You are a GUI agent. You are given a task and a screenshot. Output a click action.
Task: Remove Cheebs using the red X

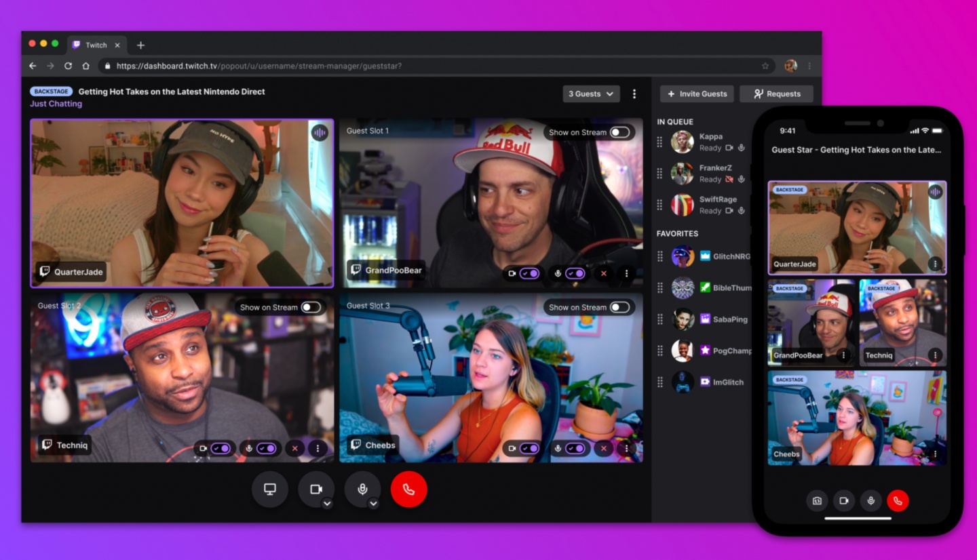click(x=604, y=448)
